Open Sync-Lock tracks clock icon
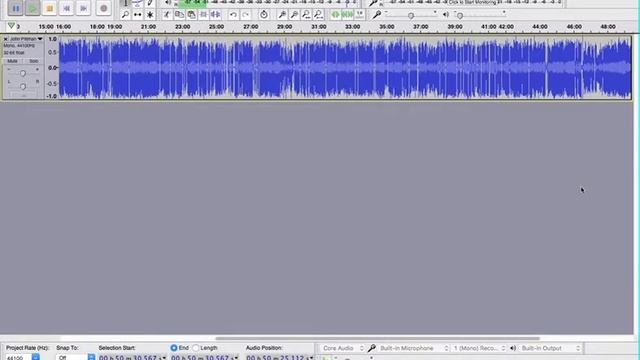Viewport: 640px width, 360px height. [264, 15]
